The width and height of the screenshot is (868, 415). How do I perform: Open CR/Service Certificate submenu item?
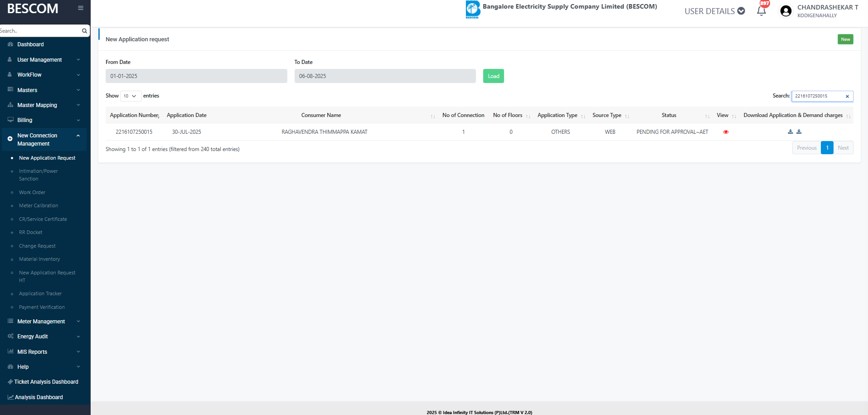tap(43, 219)
